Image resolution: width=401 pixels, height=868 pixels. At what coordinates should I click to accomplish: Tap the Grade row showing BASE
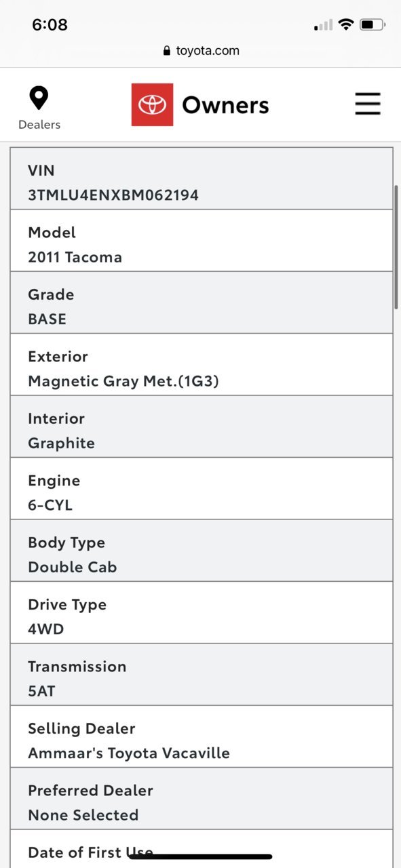(202, 302)
